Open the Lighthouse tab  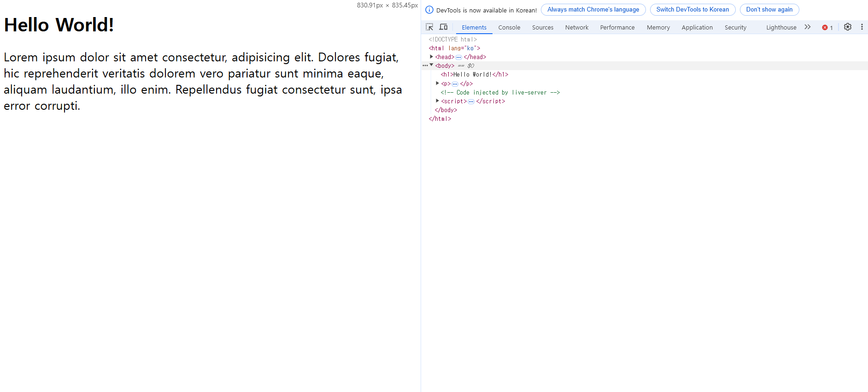point(781,28)
